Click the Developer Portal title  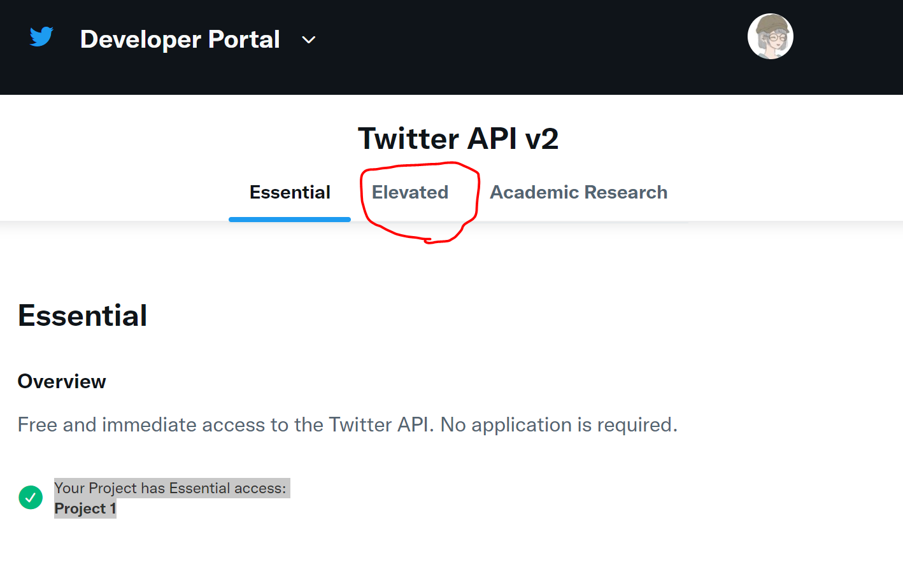pyautogui.click(x=180, y=39)
